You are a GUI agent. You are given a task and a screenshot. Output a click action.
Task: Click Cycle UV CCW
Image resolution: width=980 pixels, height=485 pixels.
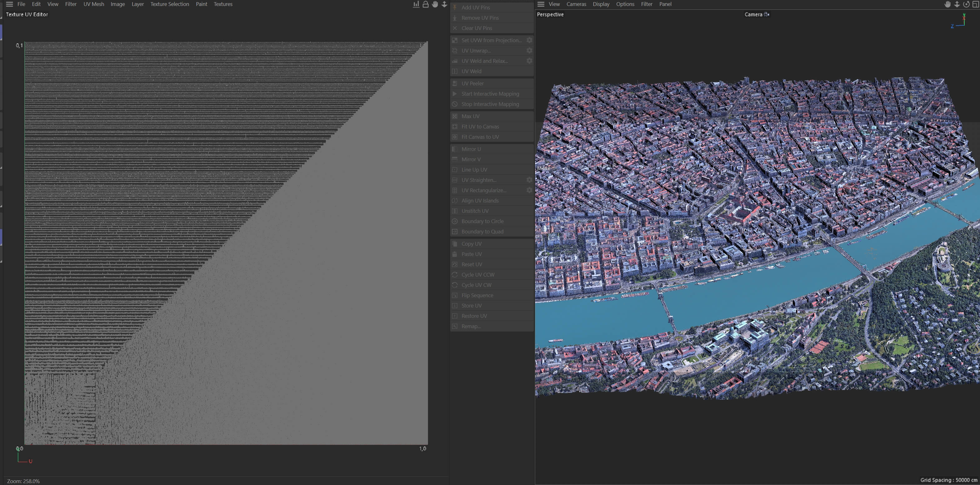(x=492, y=274)
